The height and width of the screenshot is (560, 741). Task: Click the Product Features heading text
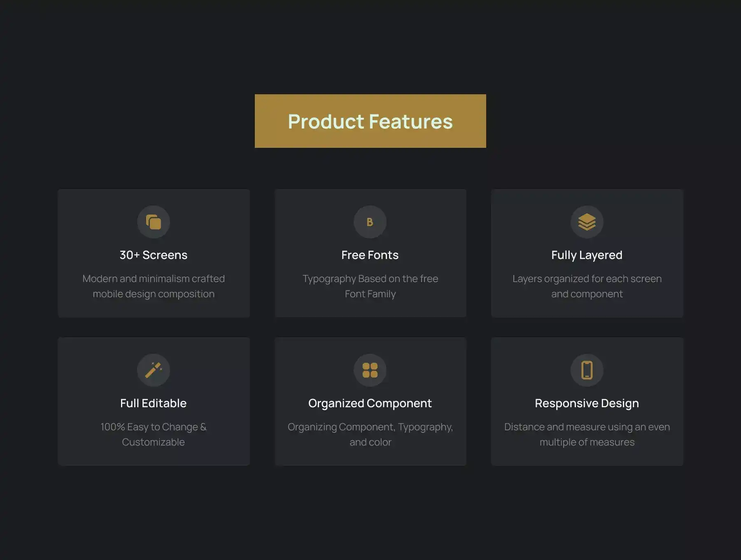370,121
